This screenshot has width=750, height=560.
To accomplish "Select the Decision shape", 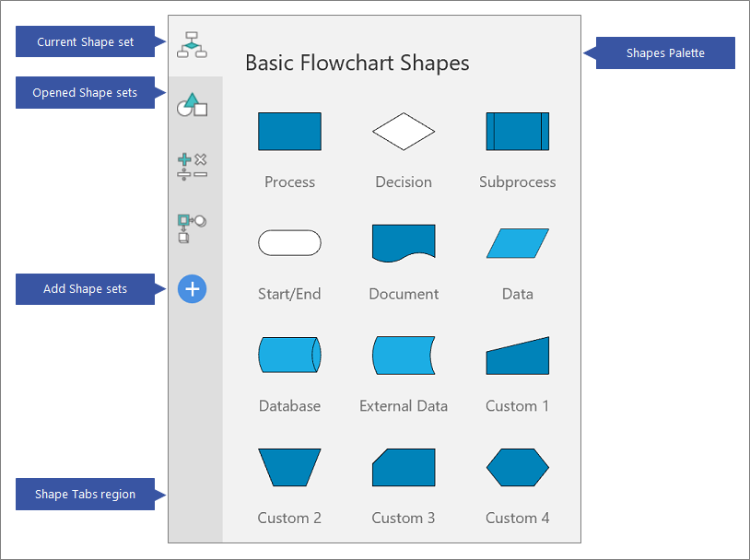I will (x=403, y=131).
